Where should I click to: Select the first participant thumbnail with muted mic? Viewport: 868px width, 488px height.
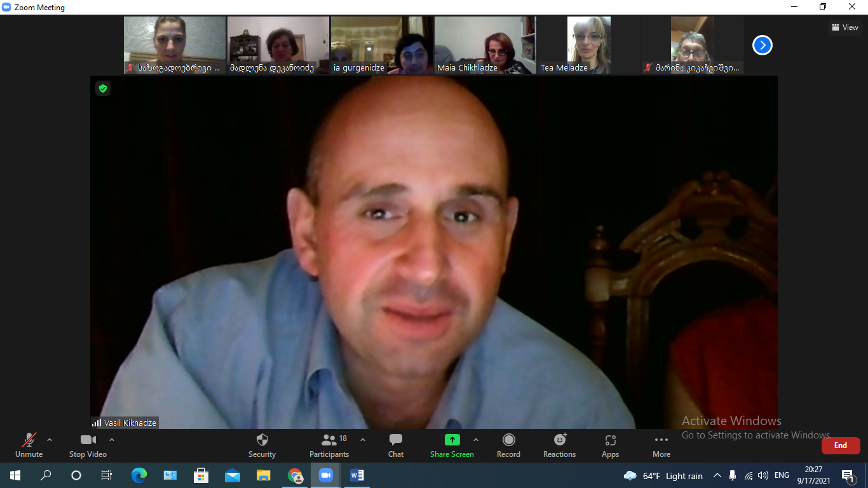click(175, 45)
